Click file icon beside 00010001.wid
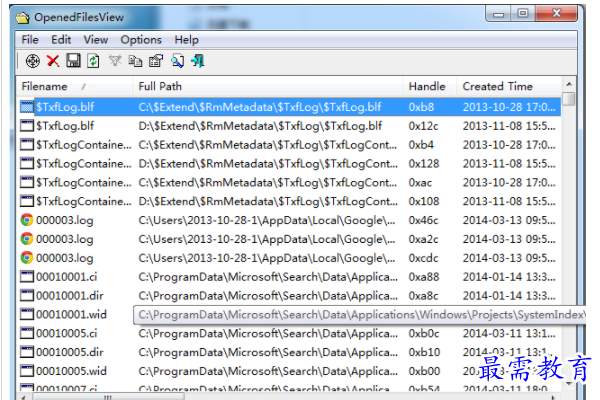Screen dimensions: 600x400 27,314
